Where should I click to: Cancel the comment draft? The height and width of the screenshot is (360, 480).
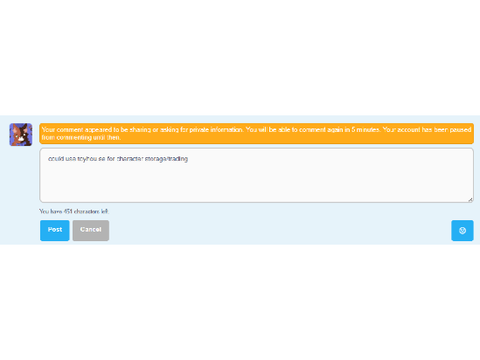(91, 230)
